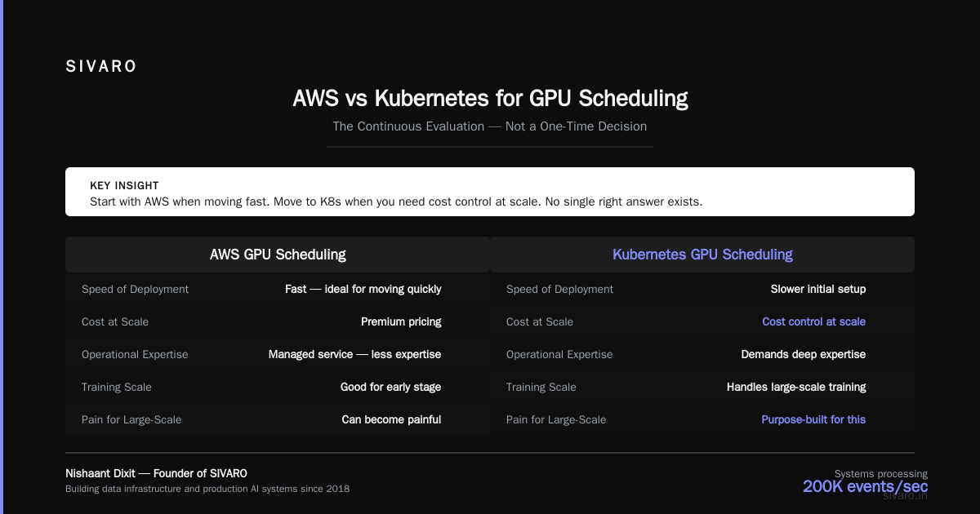Viewport: 980px width, 514px height.
Task: Select the AWS GPU Scheduling column header
Action: point(278,255)
